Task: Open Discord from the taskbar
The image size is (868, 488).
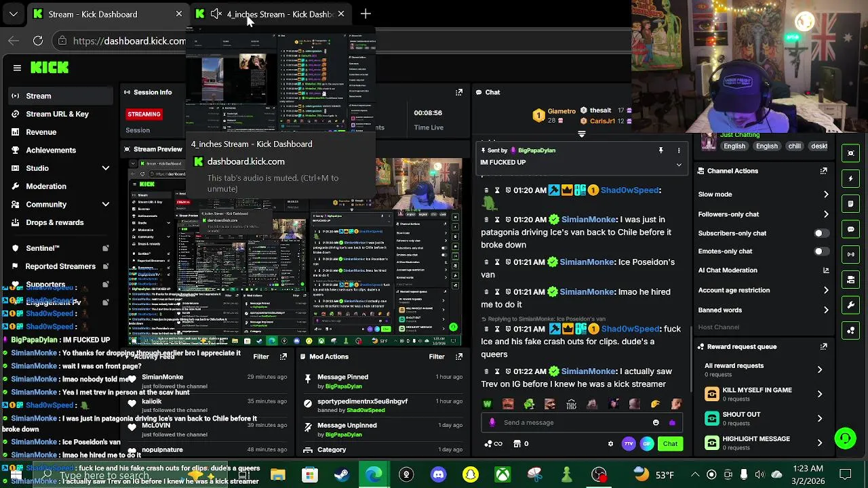Action: tap(439, 474)
